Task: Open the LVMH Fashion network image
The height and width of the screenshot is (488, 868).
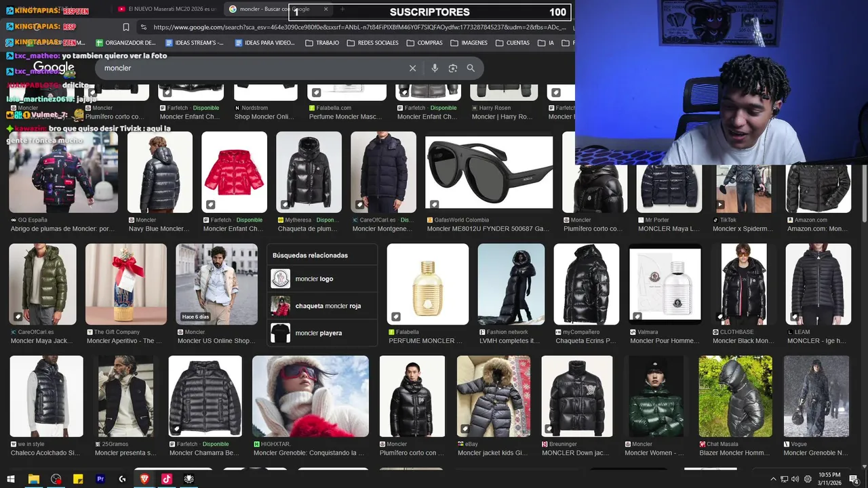Action: coord(511,285)
